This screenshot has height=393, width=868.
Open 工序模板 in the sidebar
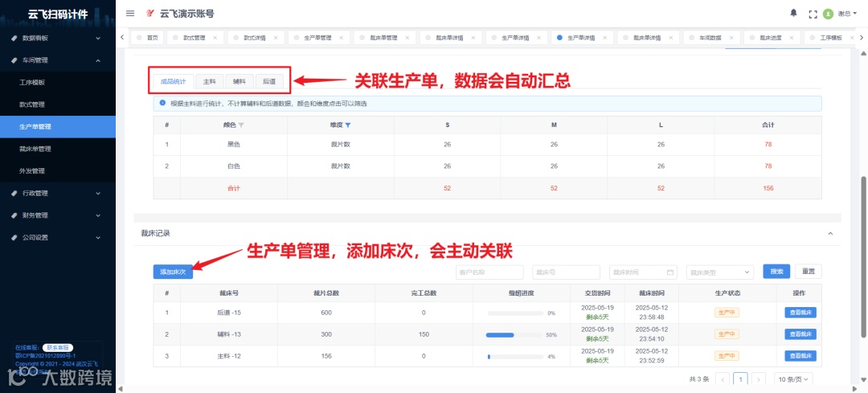(58, 83)
